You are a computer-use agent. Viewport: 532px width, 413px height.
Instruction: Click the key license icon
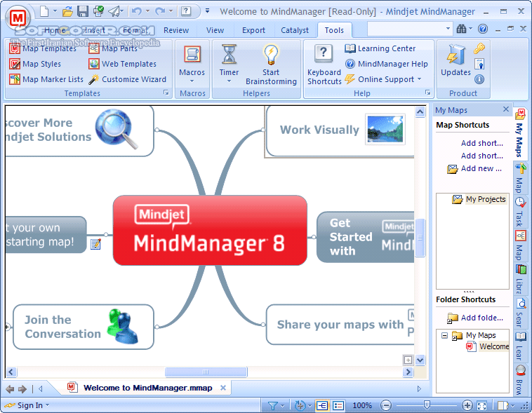click(479, 48)
